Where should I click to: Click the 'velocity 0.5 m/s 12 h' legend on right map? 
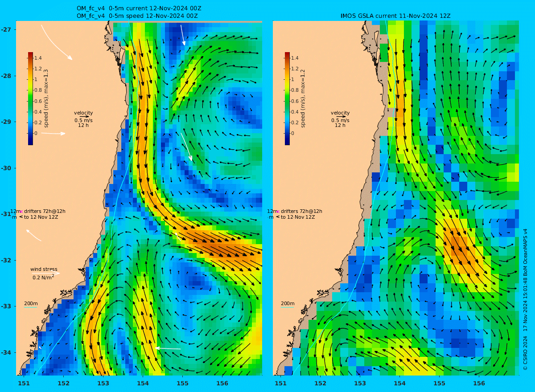pos(340,119)
